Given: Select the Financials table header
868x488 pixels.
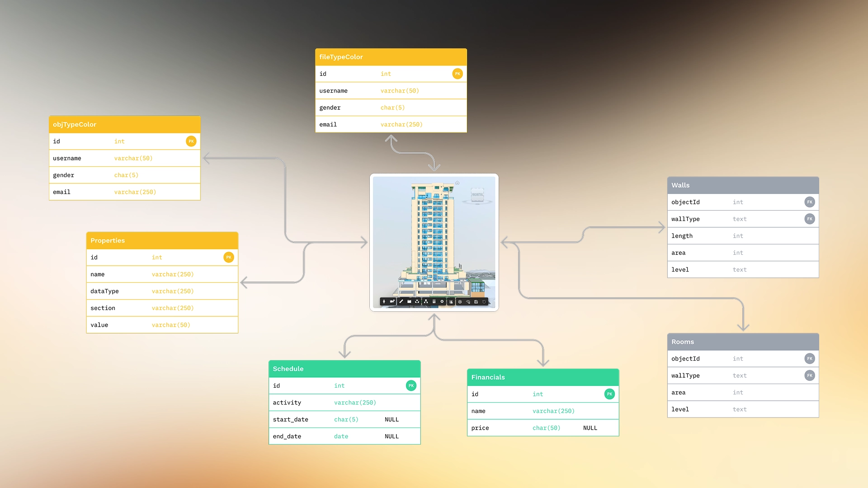Looking at the screenshot, I should (x=542, y=377).
